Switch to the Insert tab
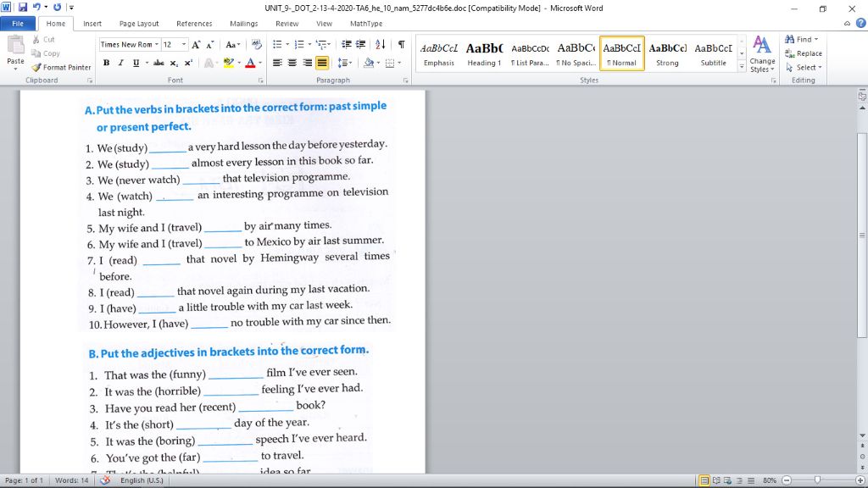This screenshot has height=488, width=868. pos(92,24)
